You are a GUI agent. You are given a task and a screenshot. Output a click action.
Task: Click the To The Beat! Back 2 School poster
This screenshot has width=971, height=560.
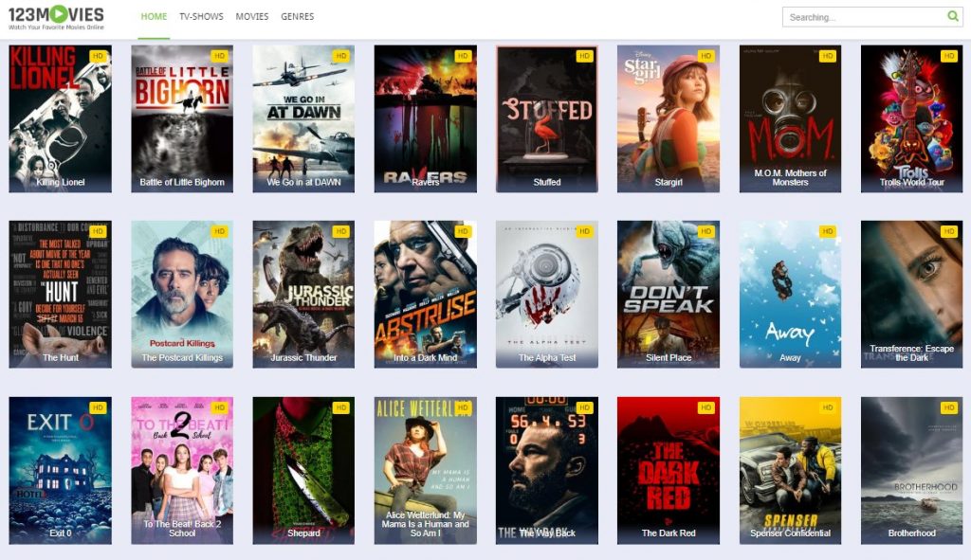tap(182, 470)
